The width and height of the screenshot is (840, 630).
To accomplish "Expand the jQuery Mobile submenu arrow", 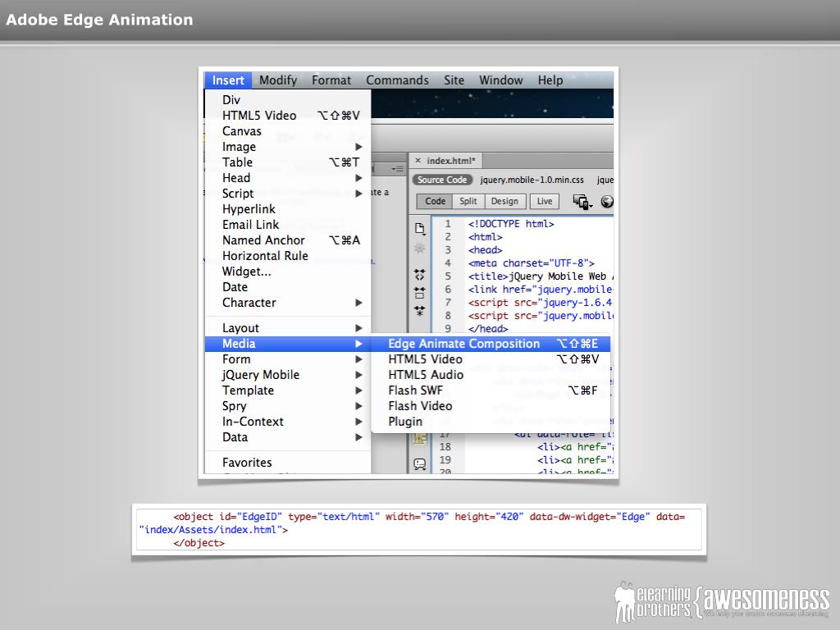I will [359, 375].
